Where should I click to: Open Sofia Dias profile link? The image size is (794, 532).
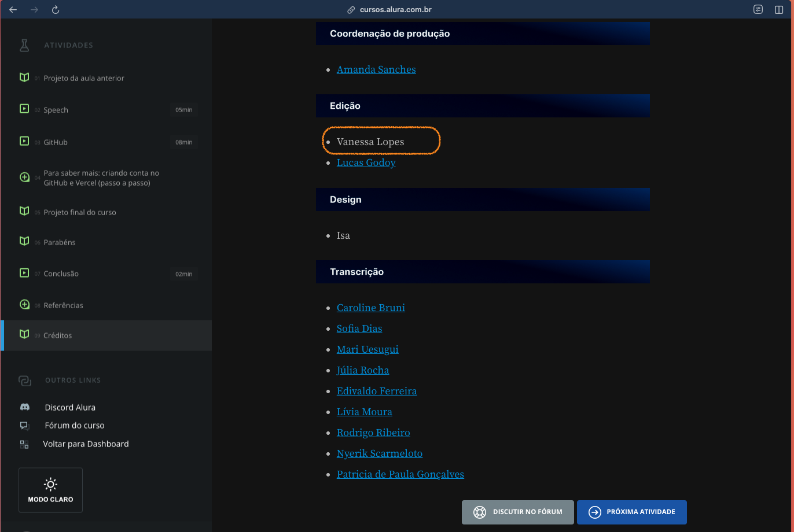pyautogui.click(x=359, y=328)
